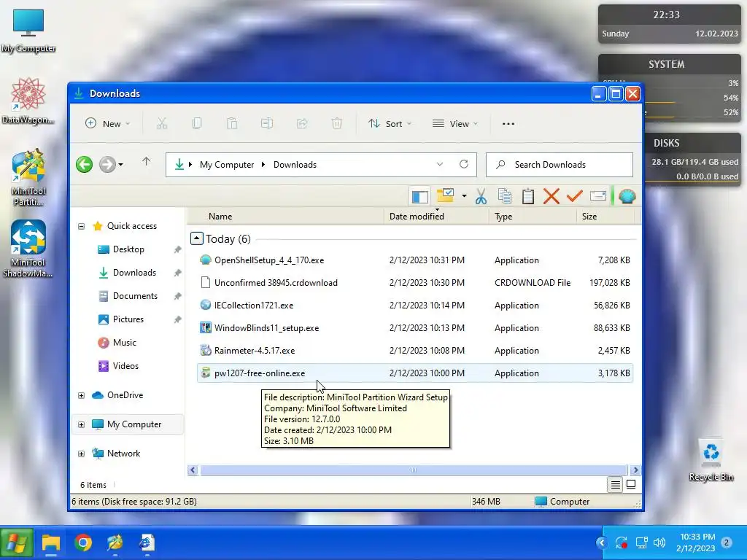Open the recent locations dropdown next to Forward
Screen dimensions: 747x560
tap(120, 165)
